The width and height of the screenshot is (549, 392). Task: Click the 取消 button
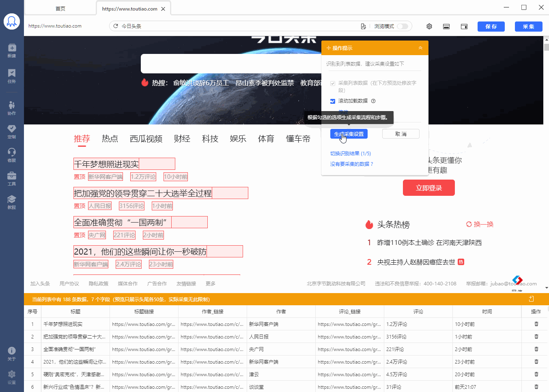(401, 134)
